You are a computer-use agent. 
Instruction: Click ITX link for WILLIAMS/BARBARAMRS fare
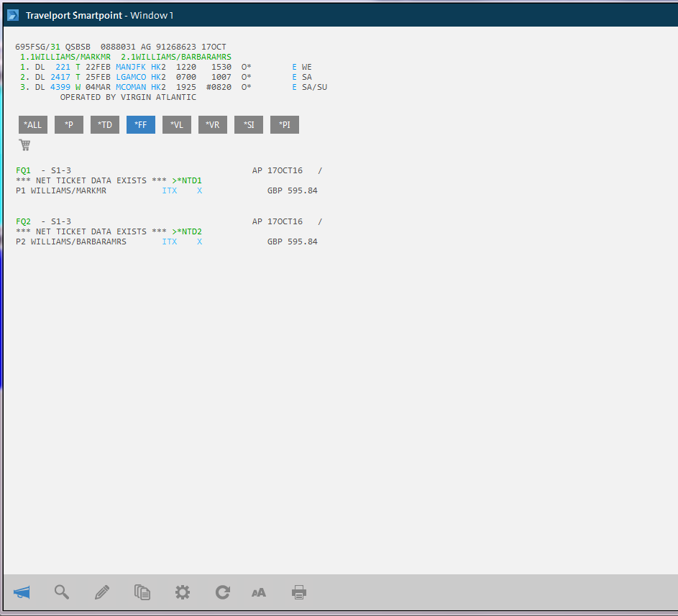tap(170, 242)
